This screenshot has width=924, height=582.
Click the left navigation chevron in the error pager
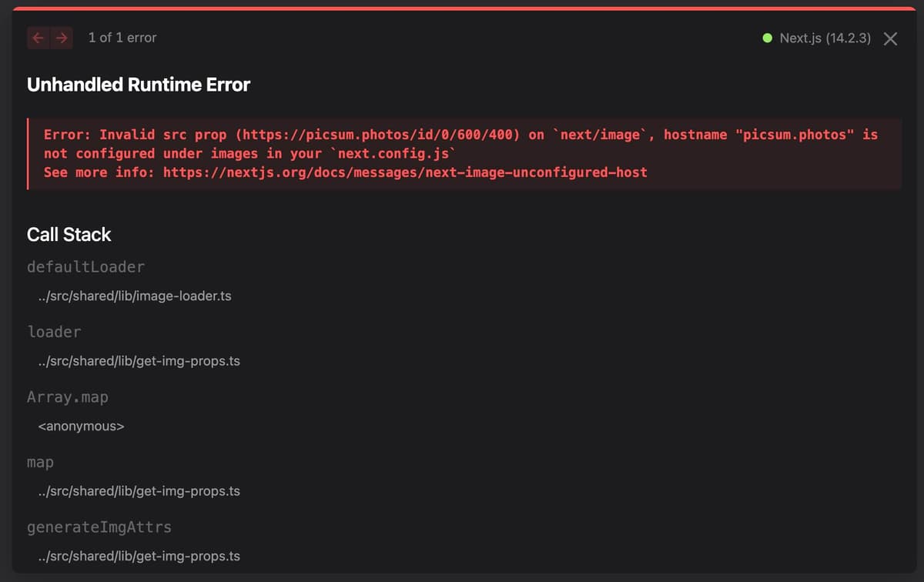[38, 38]
